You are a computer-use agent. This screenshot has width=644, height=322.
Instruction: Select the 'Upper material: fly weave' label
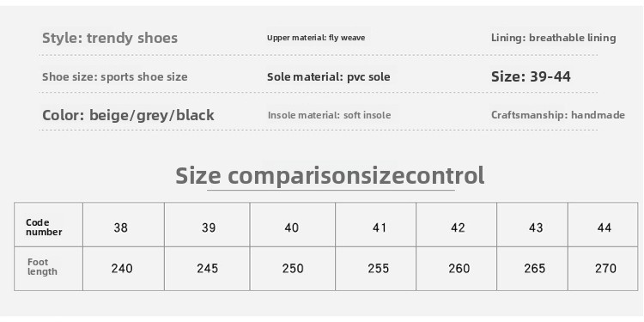coord(316,38)
